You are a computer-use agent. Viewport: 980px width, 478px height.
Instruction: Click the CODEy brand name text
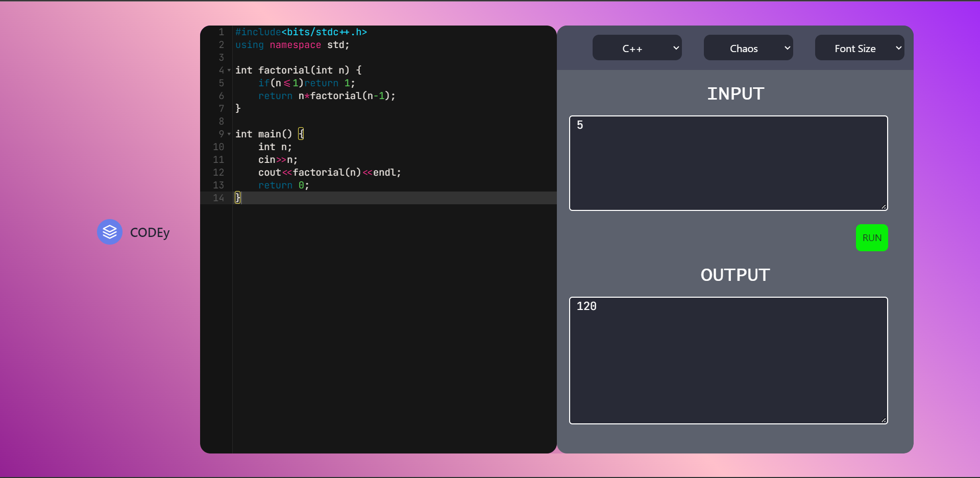click(150, 233)
